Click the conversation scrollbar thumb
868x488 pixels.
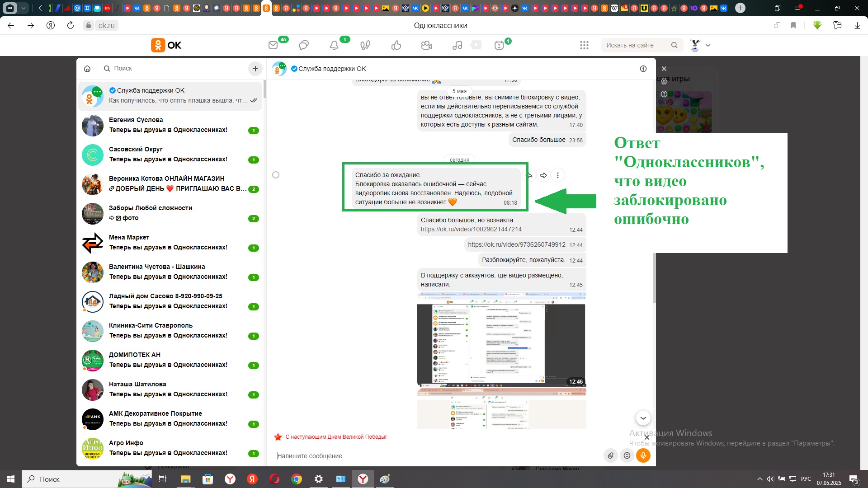click(654, 278)
